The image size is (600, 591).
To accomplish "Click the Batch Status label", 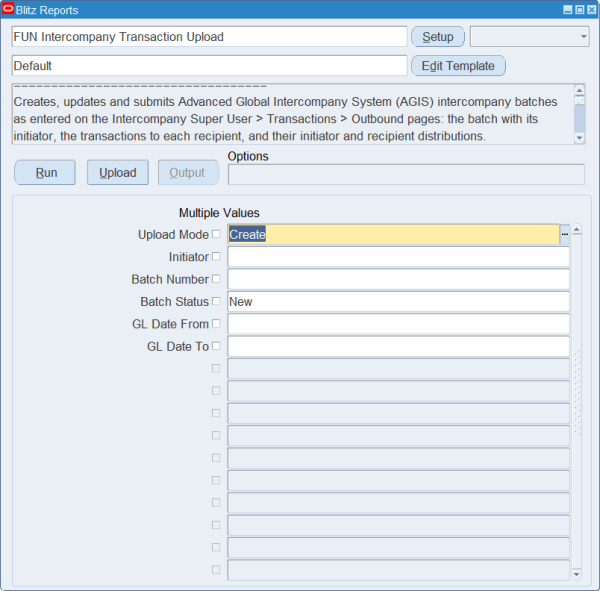I will tap(174, 302).
